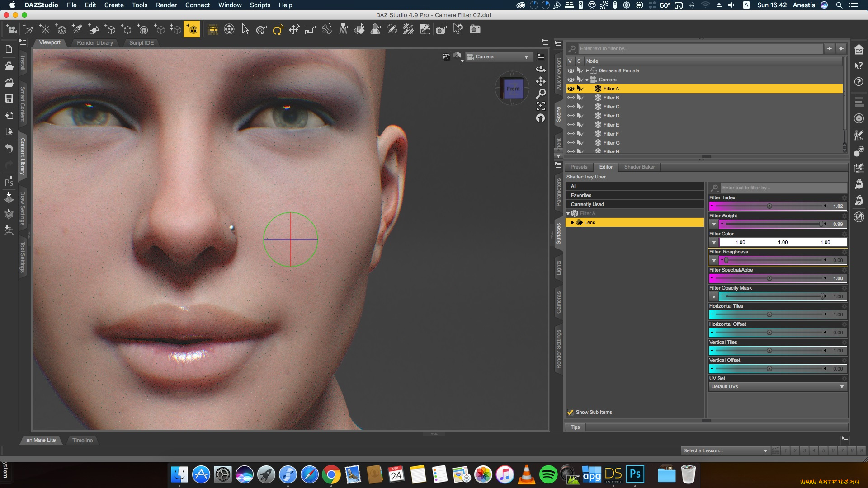Click the Render camera icon in toolbar
Image resolution: width=868 pixels, height=488 pixels.
[475, 30]
